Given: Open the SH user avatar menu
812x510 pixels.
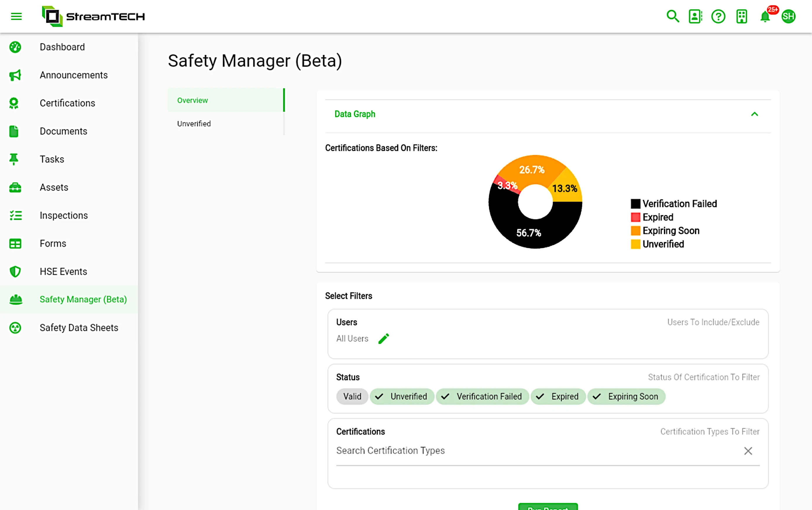Looking at the screenshot, I should tap(788, 16).
